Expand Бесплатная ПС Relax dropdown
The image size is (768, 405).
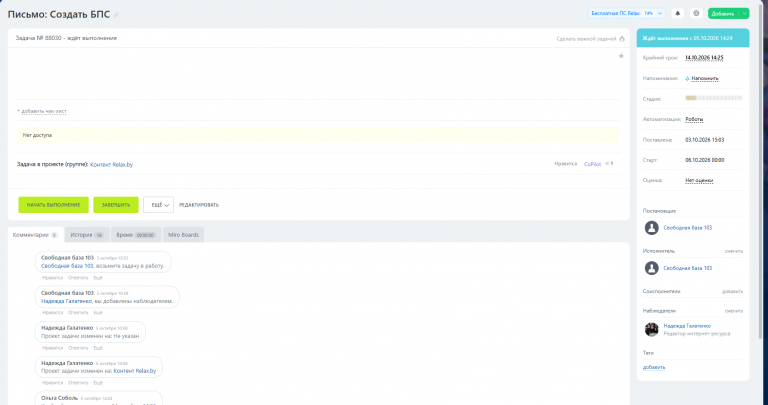(x=660, y=13)
